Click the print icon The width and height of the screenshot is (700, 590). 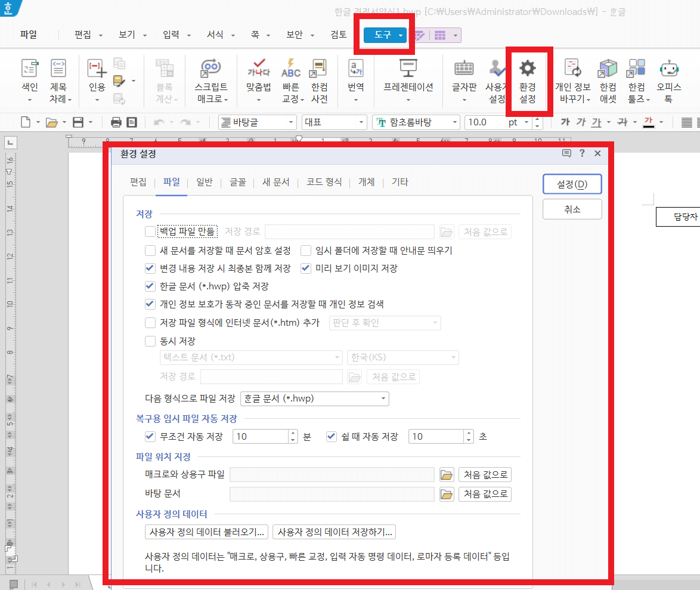tap(116, 122)
